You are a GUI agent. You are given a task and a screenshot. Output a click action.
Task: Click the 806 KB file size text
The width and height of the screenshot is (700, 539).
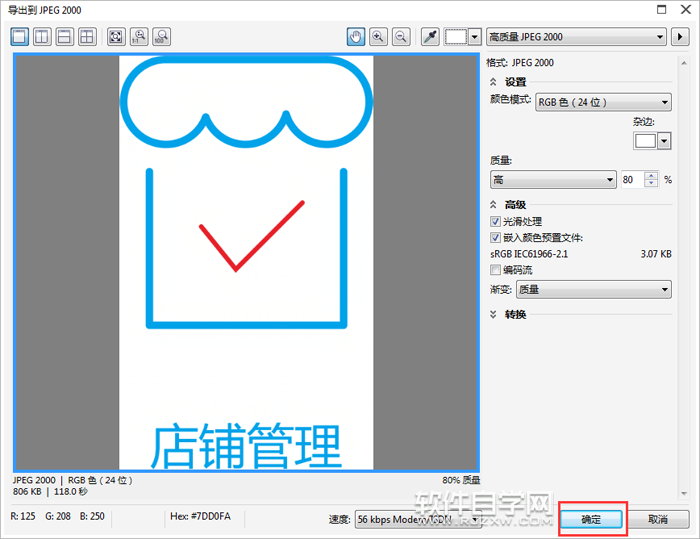tap(27, 492)
